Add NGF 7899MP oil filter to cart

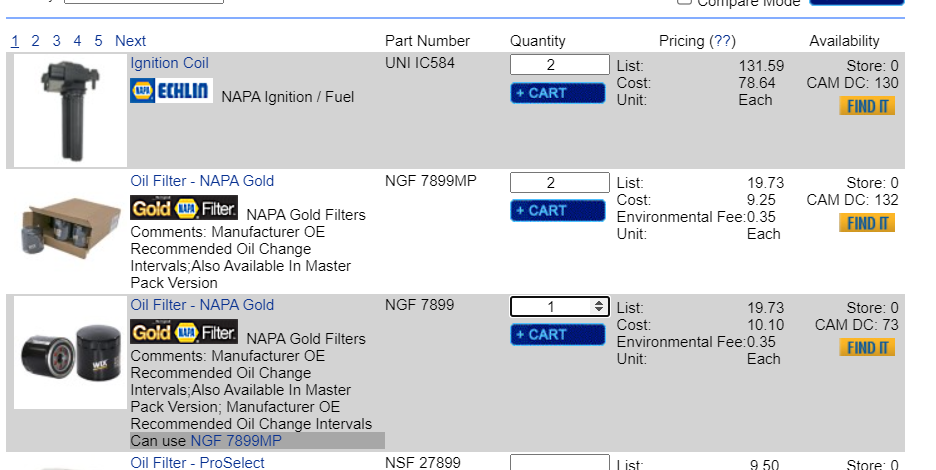(557, 211)
